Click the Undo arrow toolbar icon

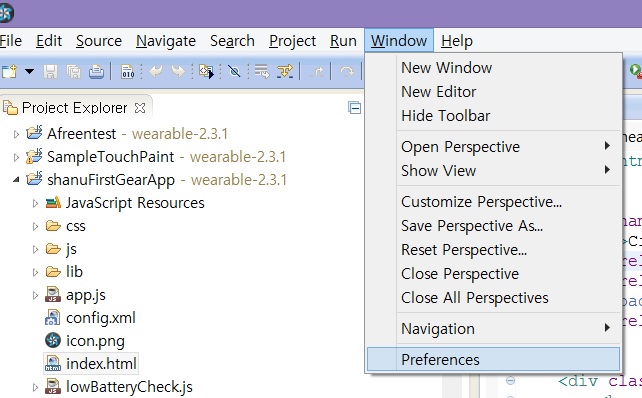point(156,72)
